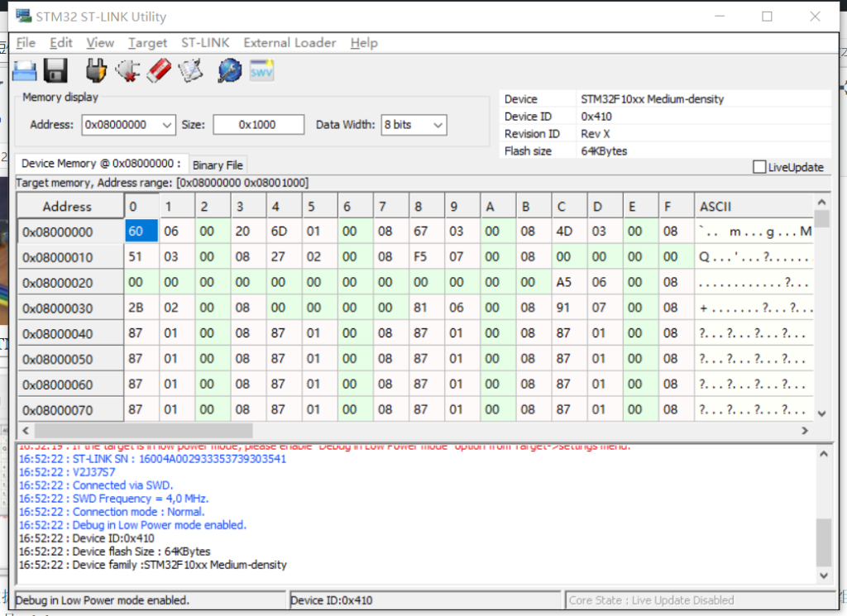Viewport: 847px width, 616px height.
Task: Open the Data Width 8 bits dropdown
Action: [x=414, y=125]
